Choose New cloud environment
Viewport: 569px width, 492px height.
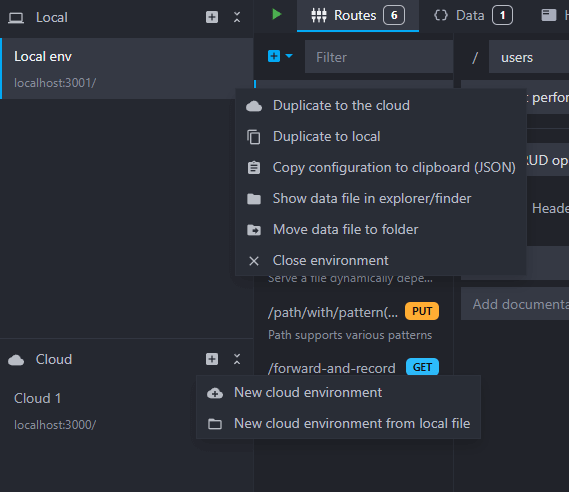338,393
